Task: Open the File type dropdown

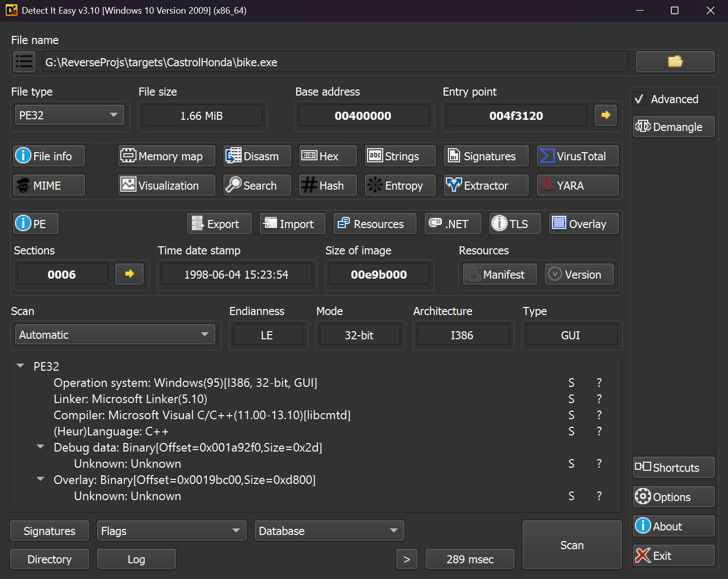Action: (69, 115)
